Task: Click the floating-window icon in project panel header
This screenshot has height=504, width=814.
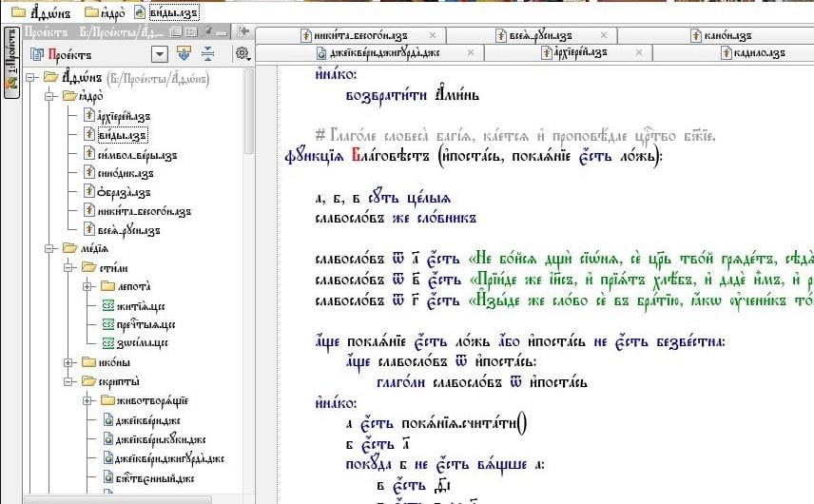Action: 176,32
